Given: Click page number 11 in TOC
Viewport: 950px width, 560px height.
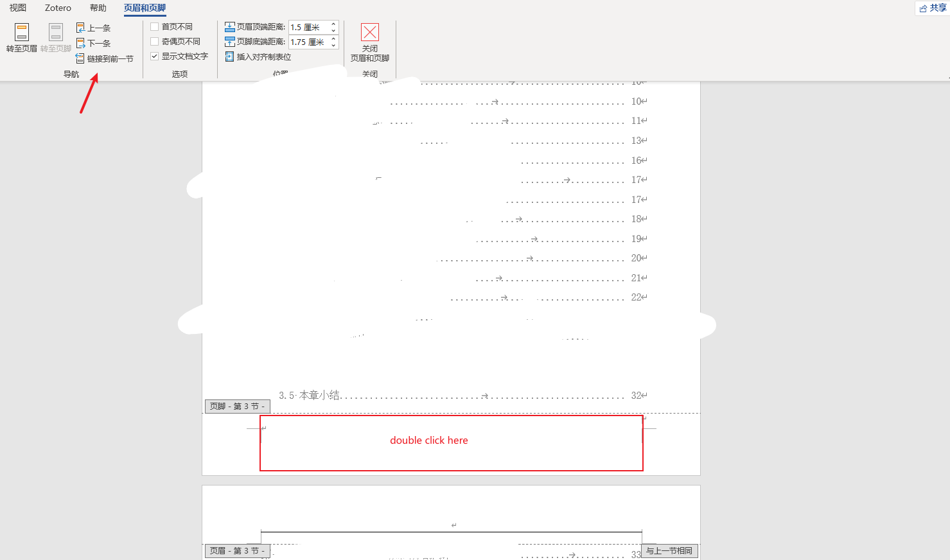Looking at the screenshot, I should click(637, 120).
